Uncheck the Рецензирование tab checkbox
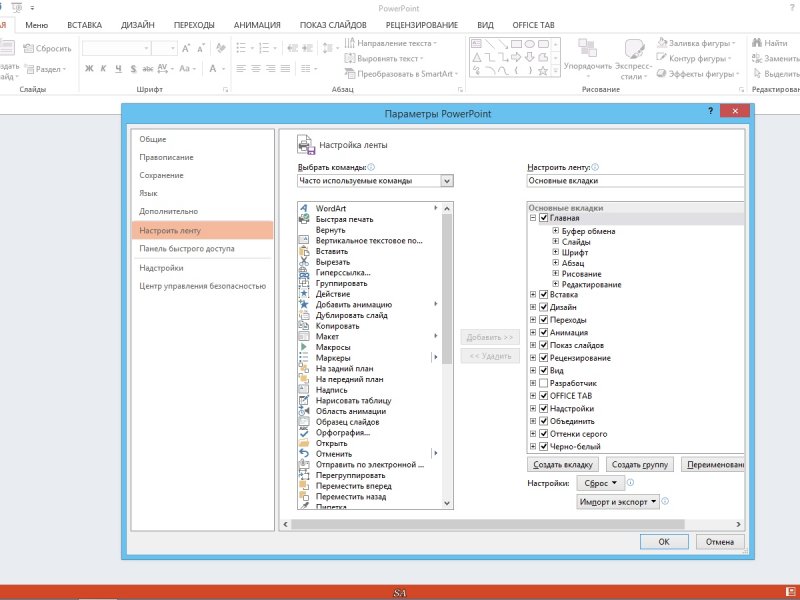The image size is (800, 600). coord(544,358)
